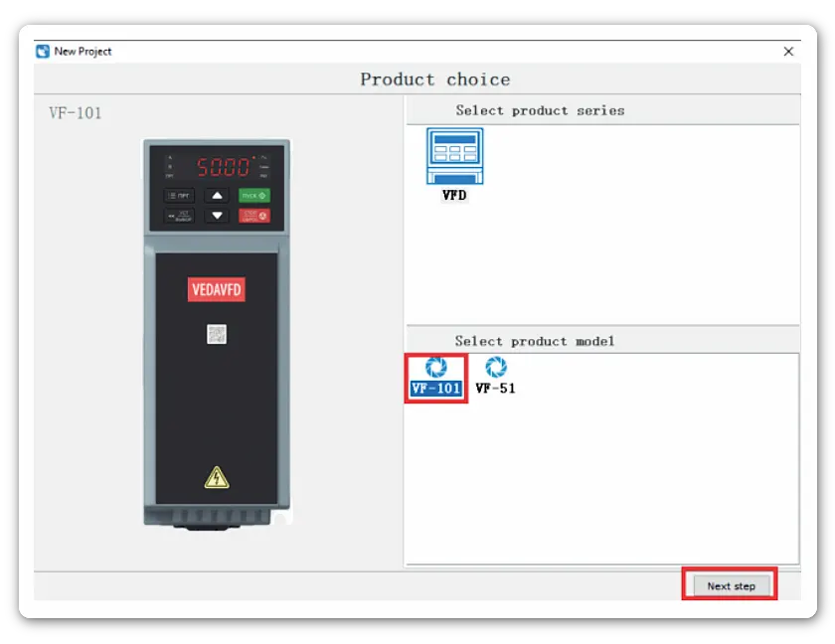Click the Next step button
Screen dimensions: 835x644
(731, 586)
